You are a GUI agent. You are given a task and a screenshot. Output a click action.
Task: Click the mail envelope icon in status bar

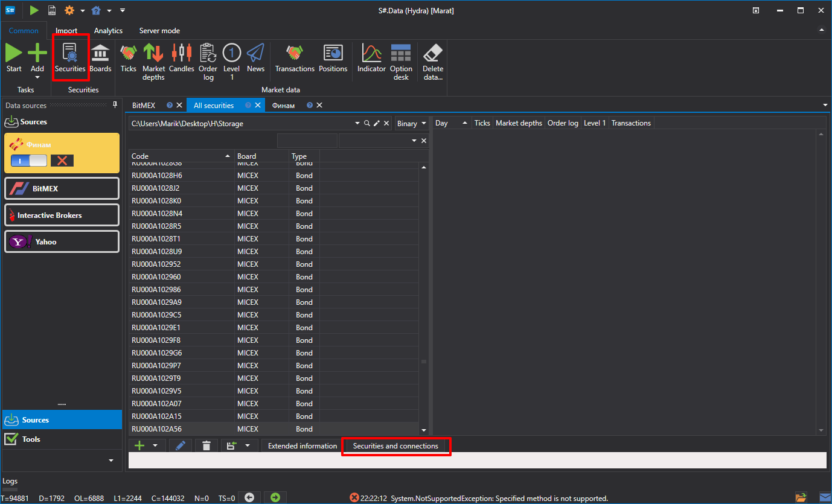[x=824, y=497]
